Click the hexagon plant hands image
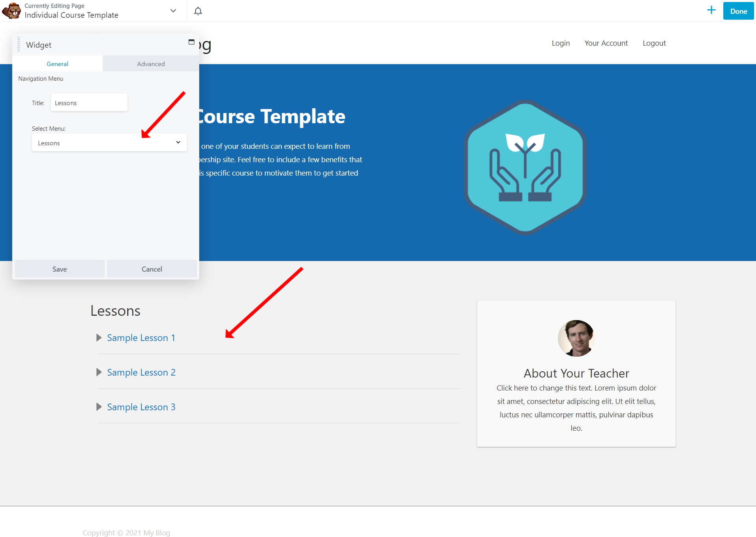 (525, 167)
